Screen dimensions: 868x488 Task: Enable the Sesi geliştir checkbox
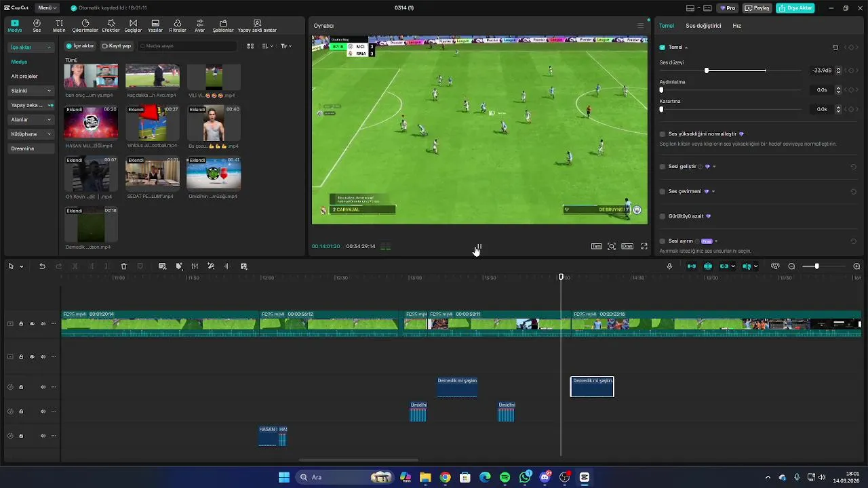pyautogui.click(x=663, y=167)
